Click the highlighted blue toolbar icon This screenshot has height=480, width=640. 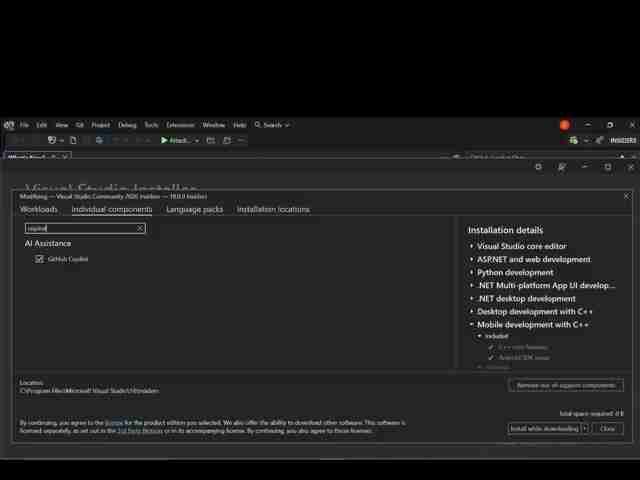click(99, 140)
